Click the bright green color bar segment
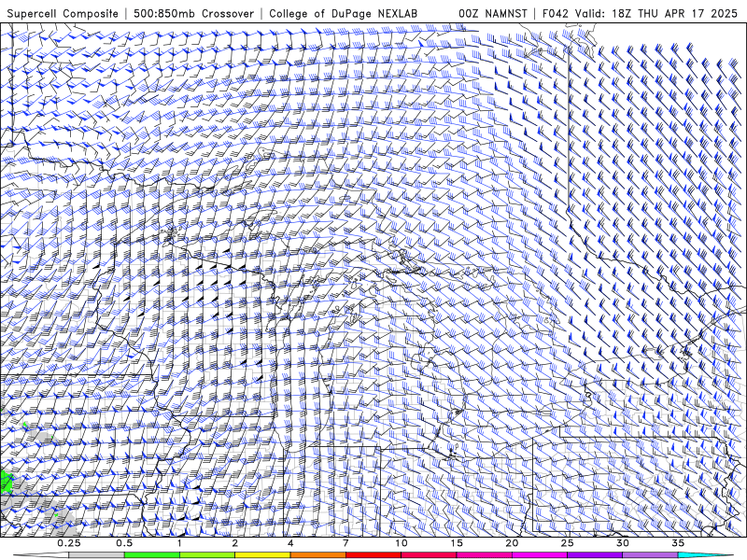Image resolution: width=747 pixels, height=560 pixels. [152, 555]
